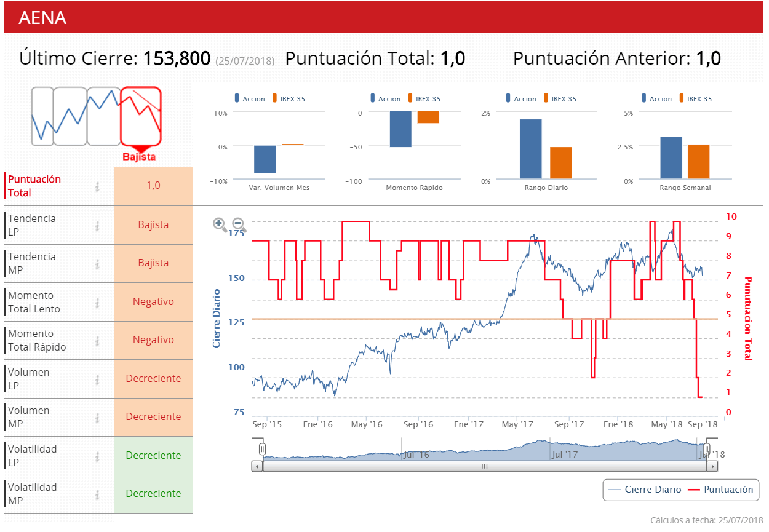Toggle Accion legend in Momento Rápido chart
Image resolution: width=769 pixels, height=532 pixels.
point(385,98)
